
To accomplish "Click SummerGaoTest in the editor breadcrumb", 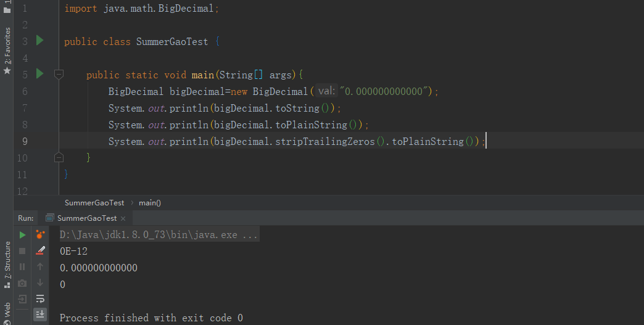I will pyautogui.click(x=94, y=203).
